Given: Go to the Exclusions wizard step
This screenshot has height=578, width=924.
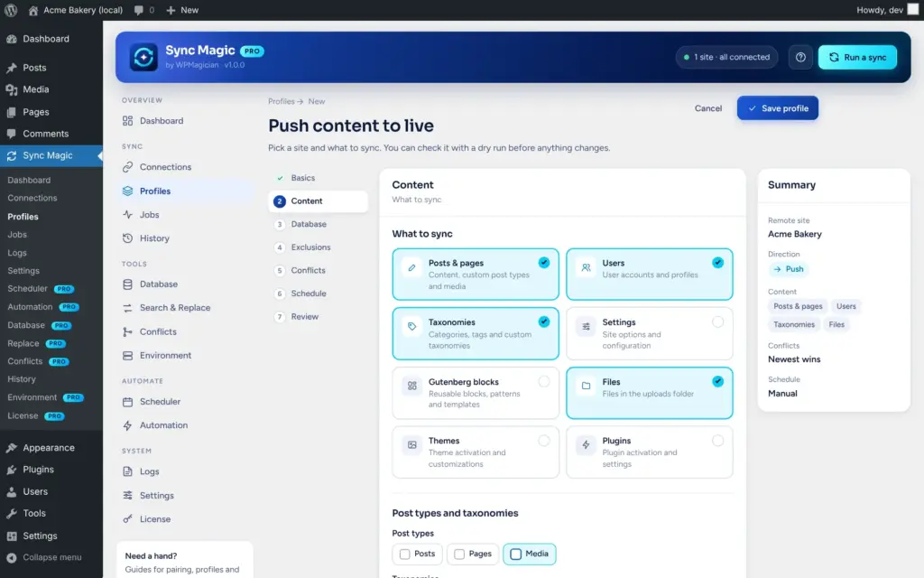Looking at the screenshot, I should (x=318, y=247).
